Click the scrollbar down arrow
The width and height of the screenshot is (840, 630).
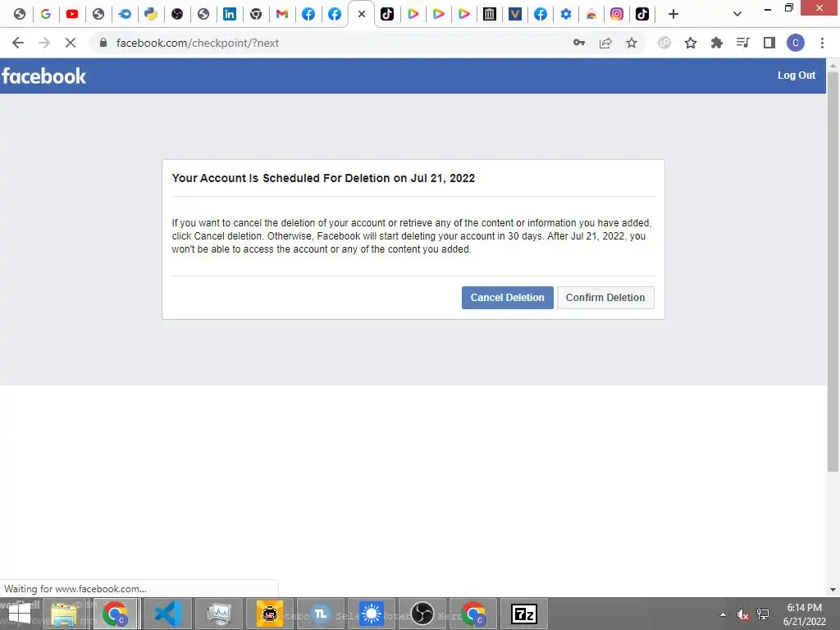(833, 589)
